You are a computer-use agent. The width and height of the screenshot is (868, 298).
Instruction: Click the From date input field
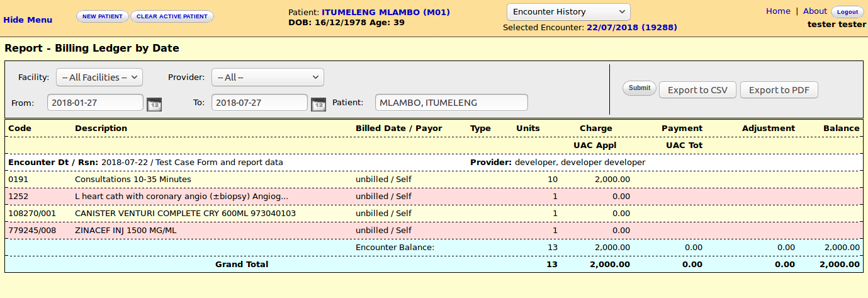95,103
